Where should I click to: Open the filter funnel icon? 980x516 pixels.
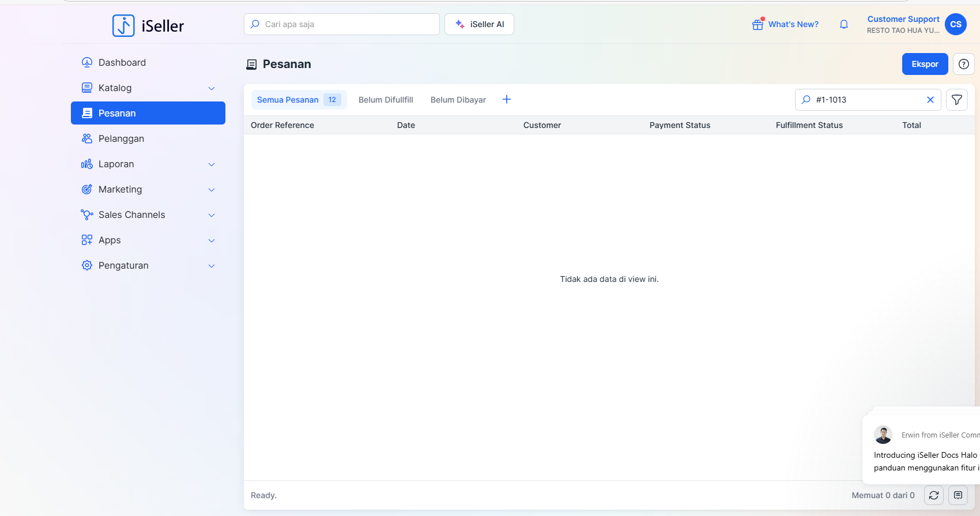[x=956, y=100]
